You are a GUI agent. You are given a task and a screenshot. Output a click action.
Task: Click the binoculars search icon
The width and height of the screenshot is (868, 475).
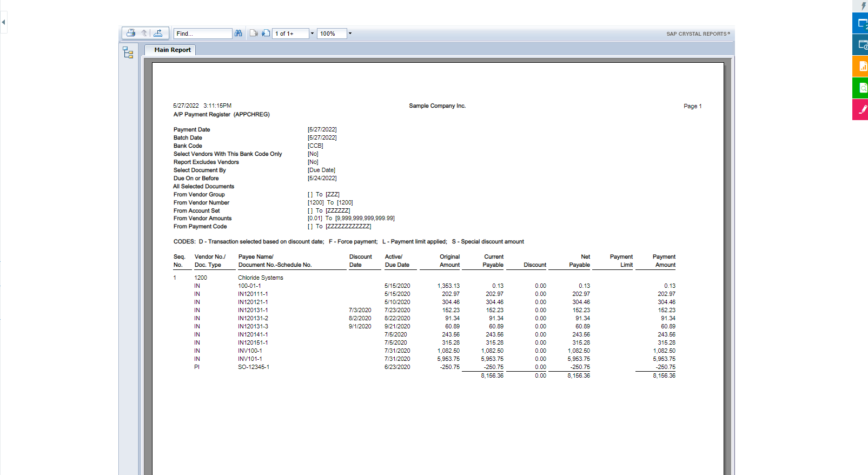point(238,34)
